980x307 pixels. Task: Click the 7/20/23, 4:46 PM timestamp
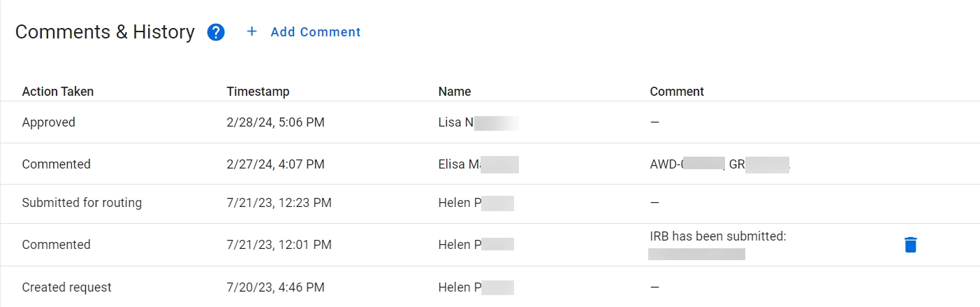pos(275,287)
